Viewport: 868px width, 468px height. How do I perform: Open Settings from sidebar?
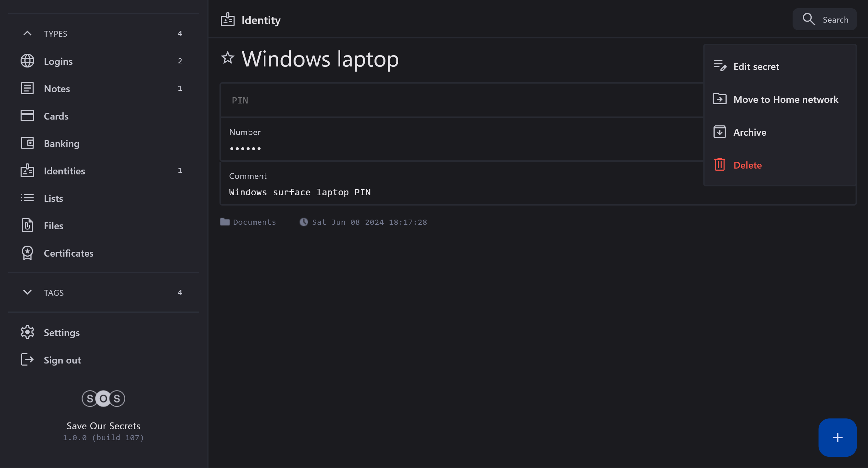61,333
